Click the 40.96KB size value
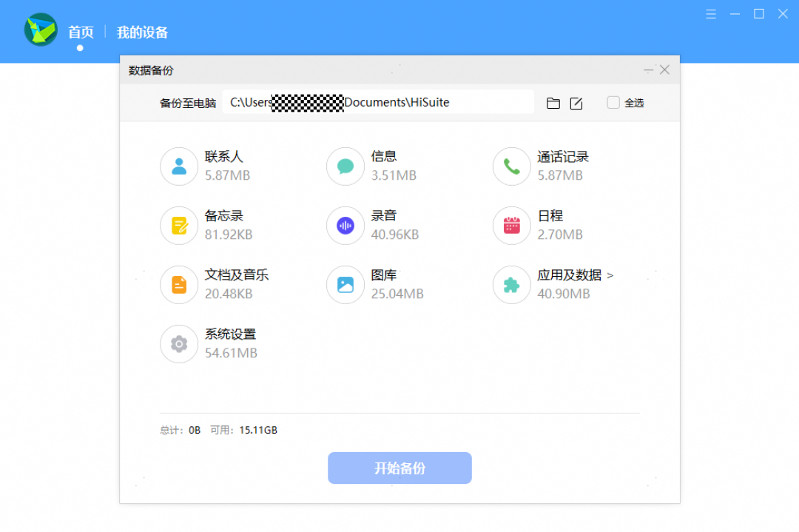Viewport: 799px width, 532px height. (x=394, y=235)
